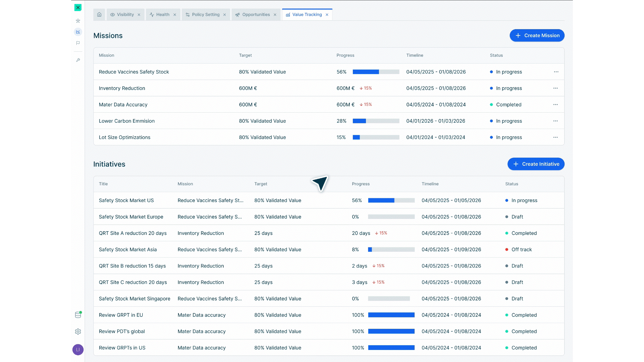
Task: Close the Opportunities tab
Action: 275,15
